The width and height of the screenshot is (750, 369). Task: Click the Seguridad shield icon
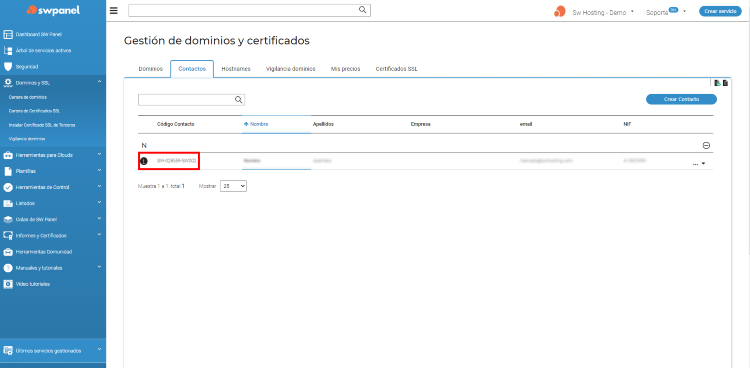click(x=7, y=67)
